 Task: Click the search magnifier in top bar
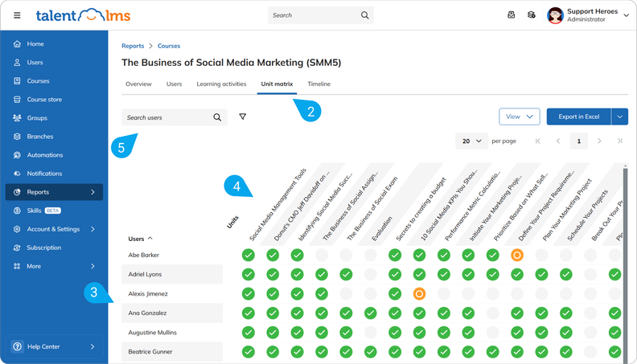[x=365, y=15]
